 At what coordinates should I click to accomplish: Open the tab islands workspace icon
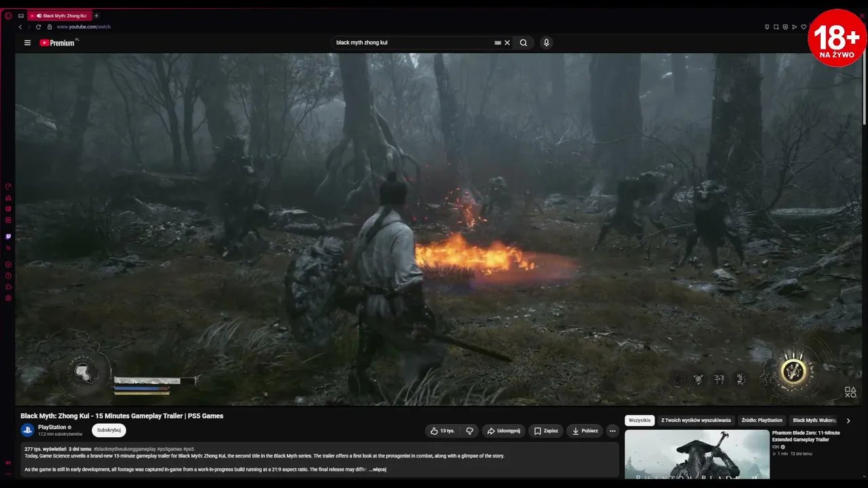tap(21, 16)
